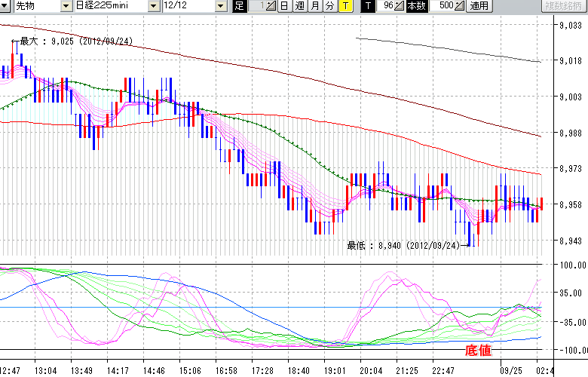Click the red 底値 label in oscillator
Screen dimensions: 588x377
click(477, 350)
